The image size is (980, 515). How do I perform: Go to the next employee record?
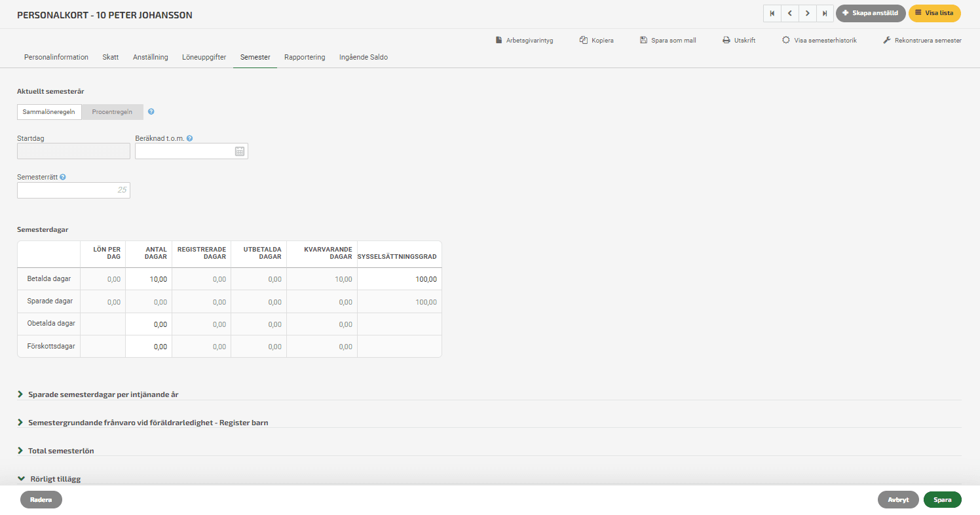(807, 13)
